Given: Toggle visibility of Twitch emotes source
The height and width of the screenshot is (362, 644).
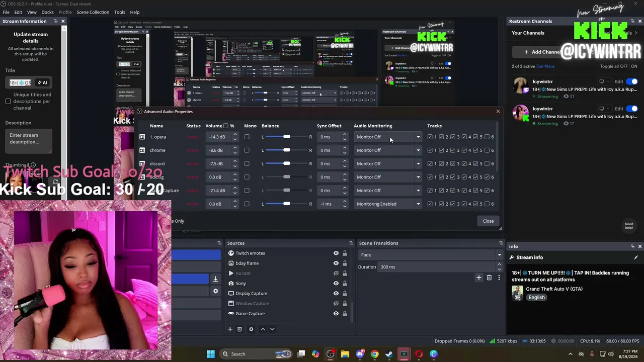Looking at the screenshot, I should 336,253.
